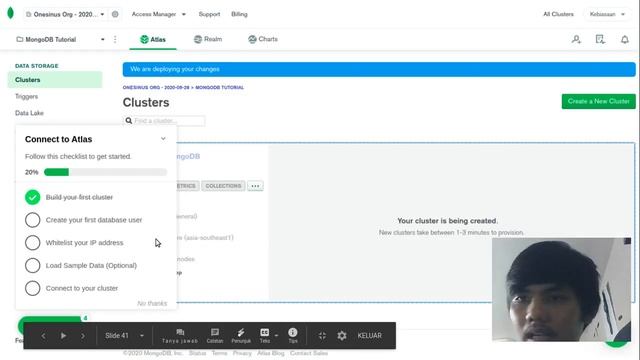This screenshot has width=640, height=360.
Task: Open the Tanya jawab Q&A tool
Action: 180,336
